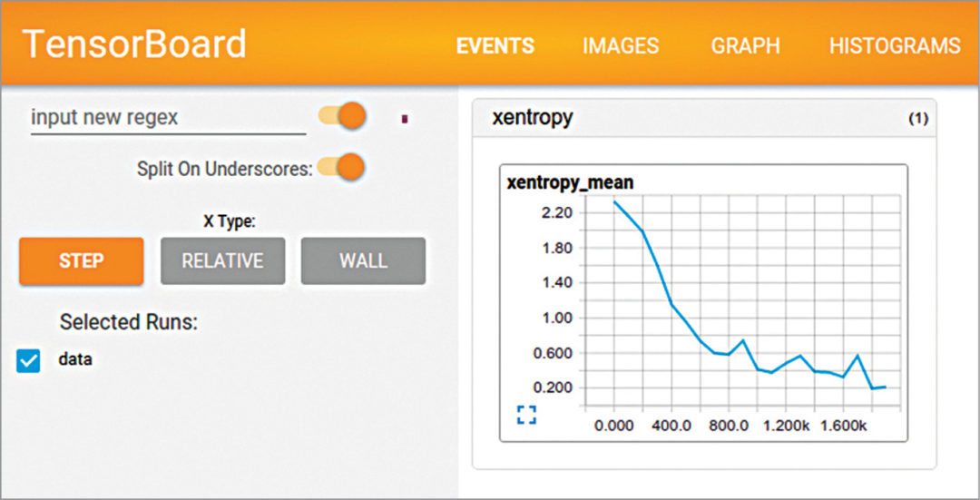Click the Selected Runs heading
The height and width of the screenshot is (500, 980).
(x=128, y=322)
